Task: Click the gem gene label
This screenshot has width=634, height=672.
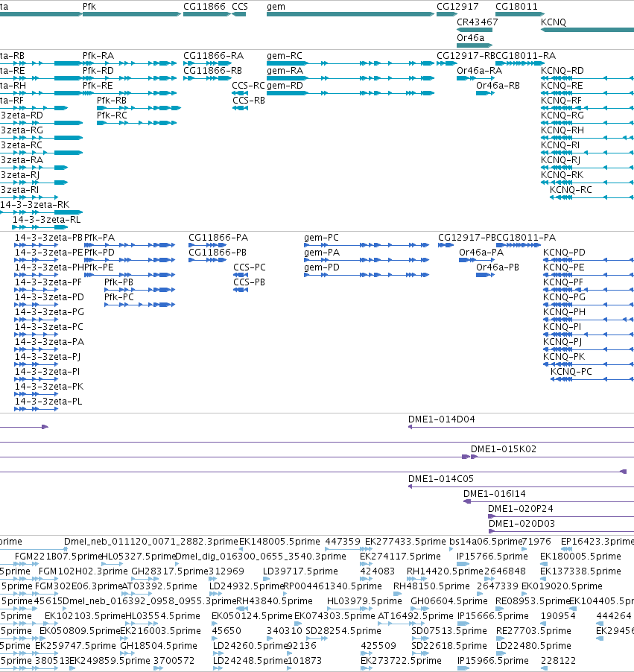Action: coord(276,7)
